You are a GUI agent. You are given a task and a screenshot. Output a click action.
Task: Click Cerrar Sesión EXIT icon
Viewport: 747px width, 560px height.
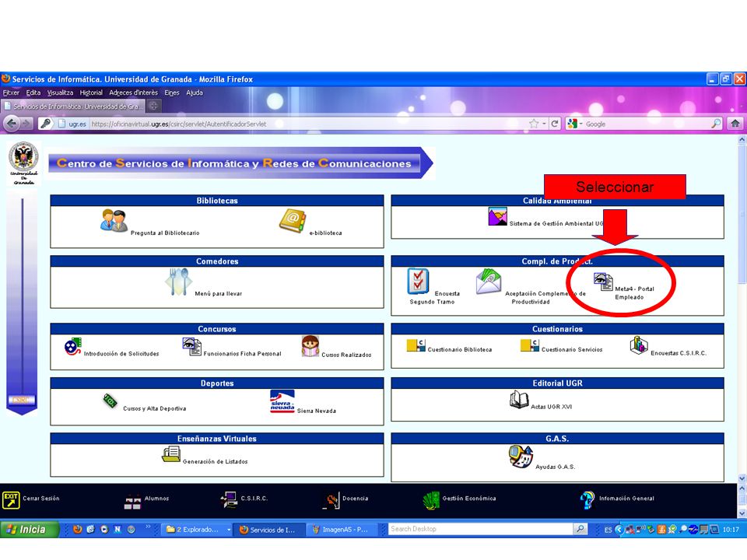(x=11, y=500)
